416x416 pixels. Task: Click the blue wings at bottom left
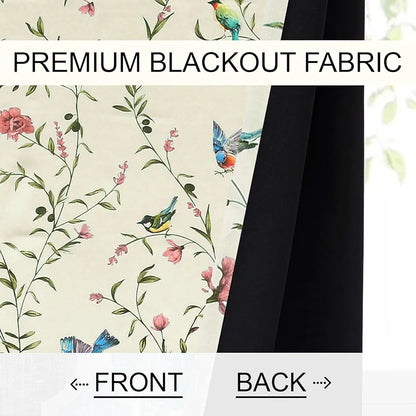tap(89, 342)
